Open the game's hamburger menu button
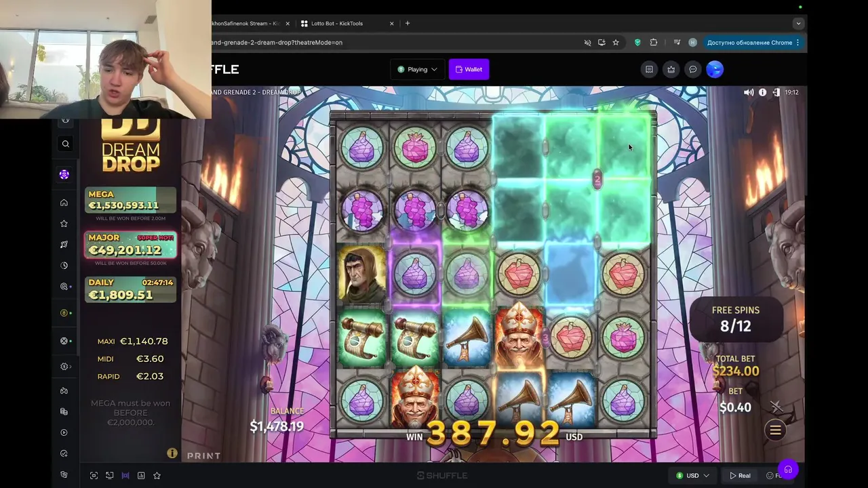 tap(775, 430)
